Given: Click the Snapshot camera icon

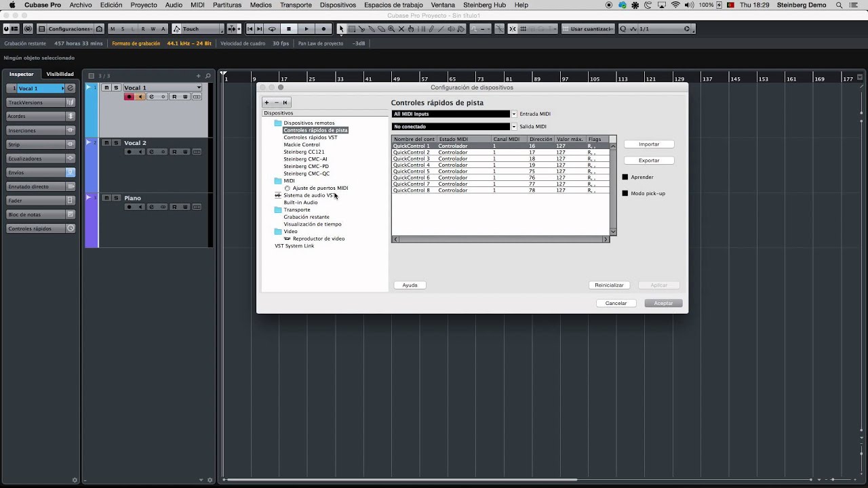Looking at the screenshot, I should pyautogui.click(x=100, y=29).
